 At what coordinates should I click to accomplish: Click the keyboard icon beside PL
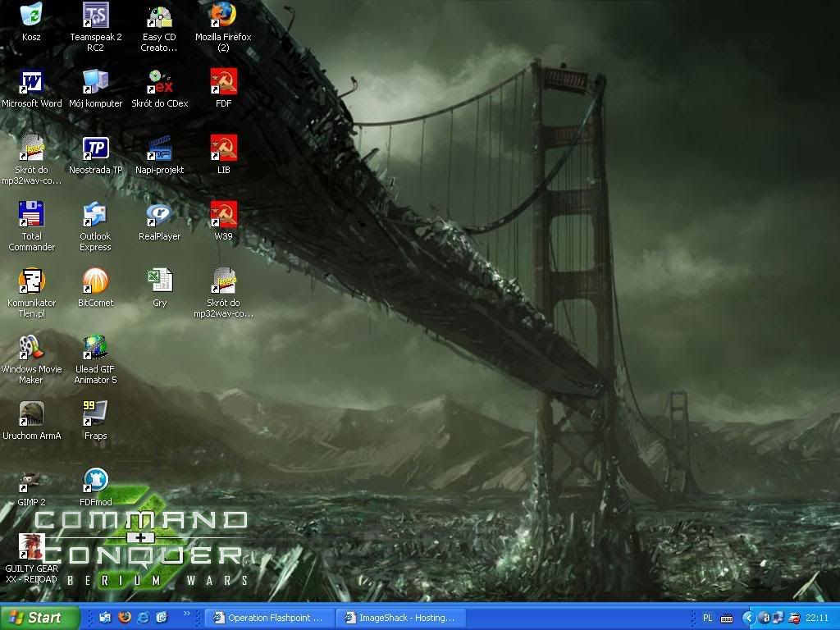[x=727, y=619]
